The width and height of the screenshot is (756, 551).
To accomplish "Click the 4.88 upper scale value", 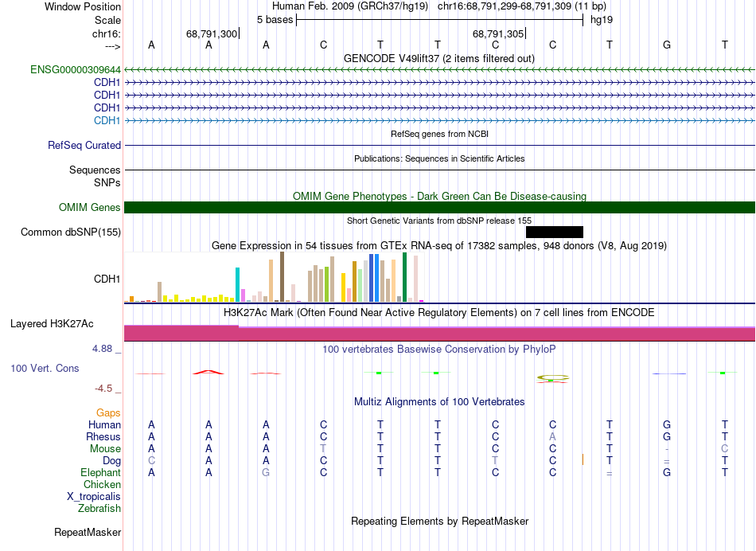I will pyautogui.click(x=102, y=348).
